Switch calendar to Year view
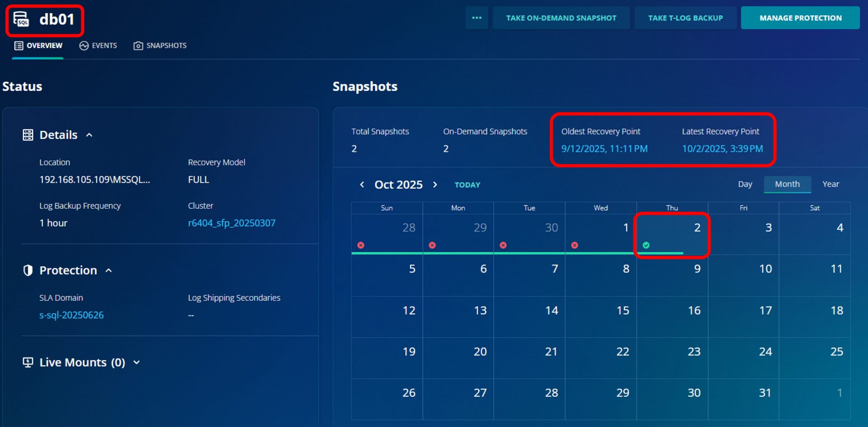The height and width of the screenshot is (427, 868). coord(830,184)
